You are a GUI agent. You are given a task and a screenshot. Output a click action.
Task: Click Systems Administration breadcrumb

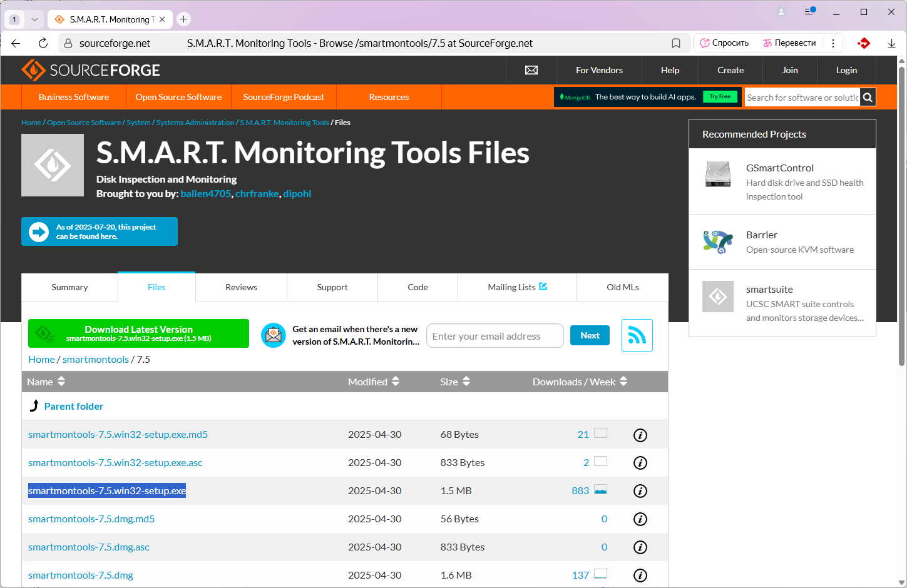195,123
